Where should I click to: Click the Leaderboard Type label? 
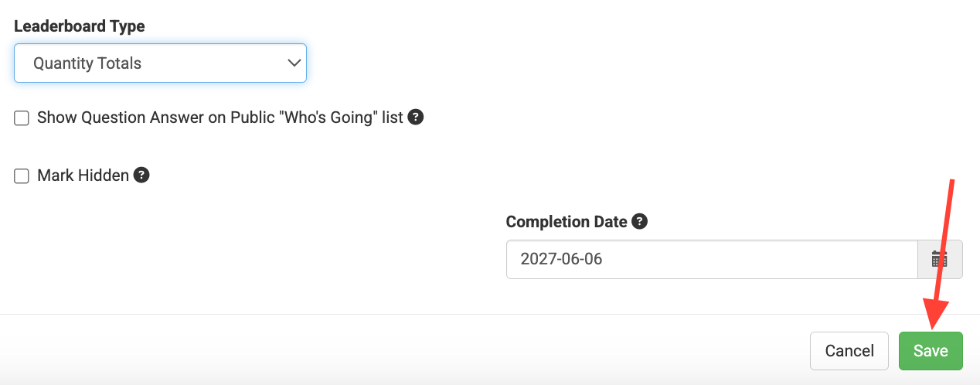point(80,26)
